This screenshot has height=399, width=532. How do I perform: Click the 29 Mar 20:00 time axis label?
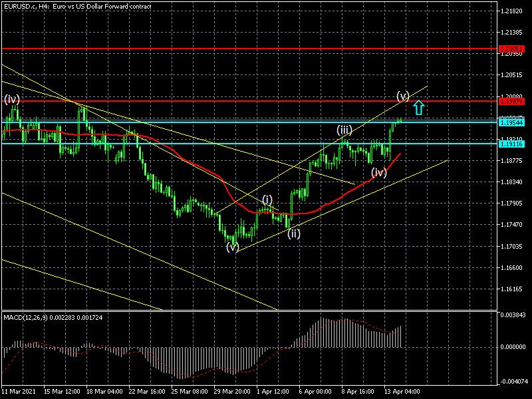[232, 392]
